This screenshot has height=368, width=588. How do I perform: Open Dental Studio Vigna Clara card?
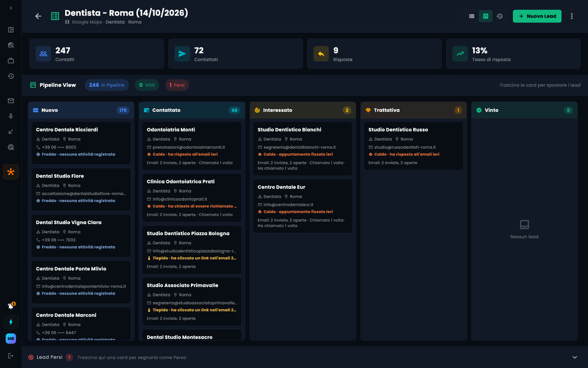pos(81,235)
